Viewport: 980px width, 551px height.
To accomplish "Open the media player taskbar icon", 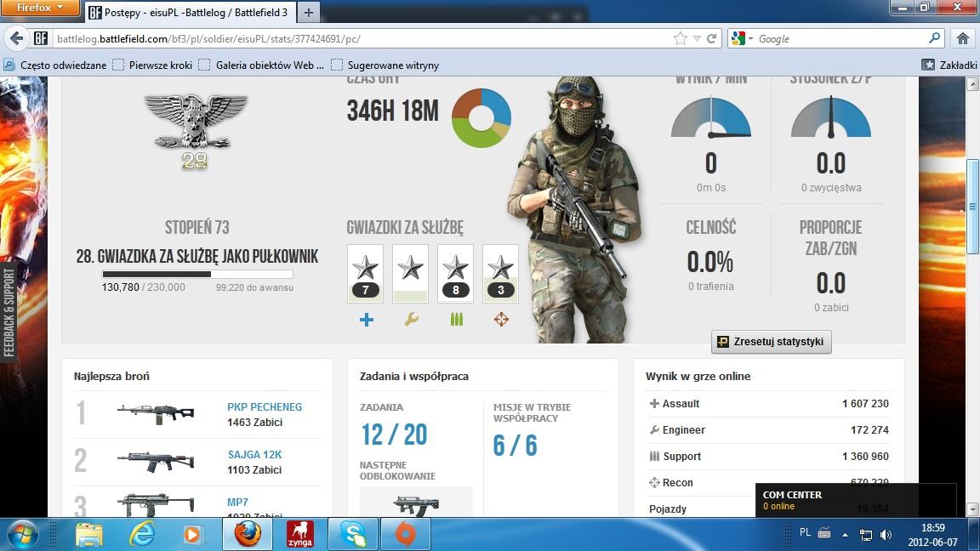I will [192, 535].
